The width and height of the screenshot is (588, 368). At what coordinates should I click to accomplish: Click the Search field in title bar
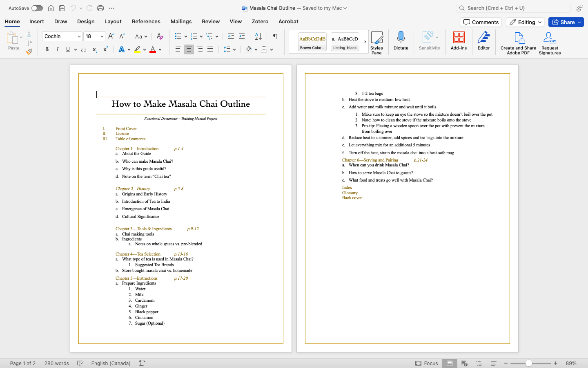(x=513, y=8)
